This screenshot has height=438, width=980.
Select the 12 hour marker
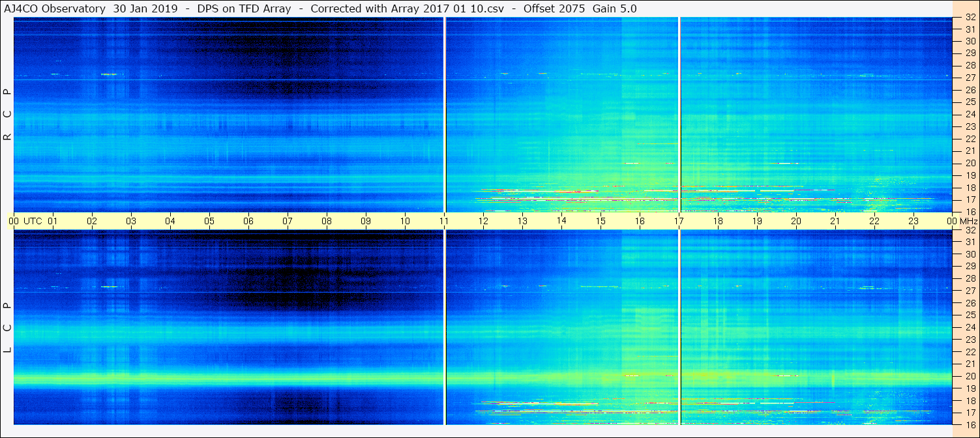[x=483, y=221]
